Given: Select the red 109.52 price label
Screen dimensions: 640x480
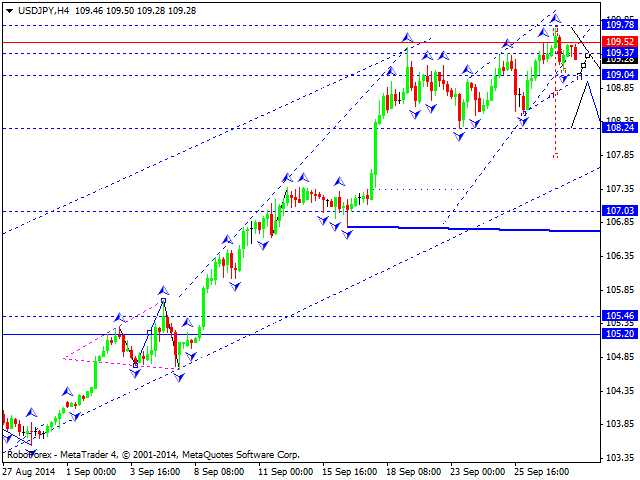Looking at the screenshot, I should [x=620, y=42].
